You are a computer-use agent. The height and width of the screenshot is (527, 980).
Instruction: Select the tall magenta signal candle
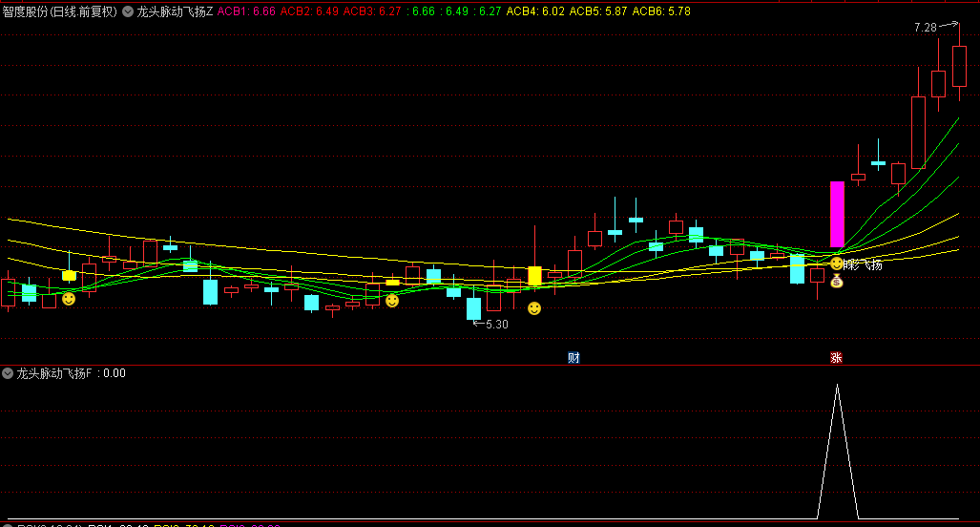(837, 215)
